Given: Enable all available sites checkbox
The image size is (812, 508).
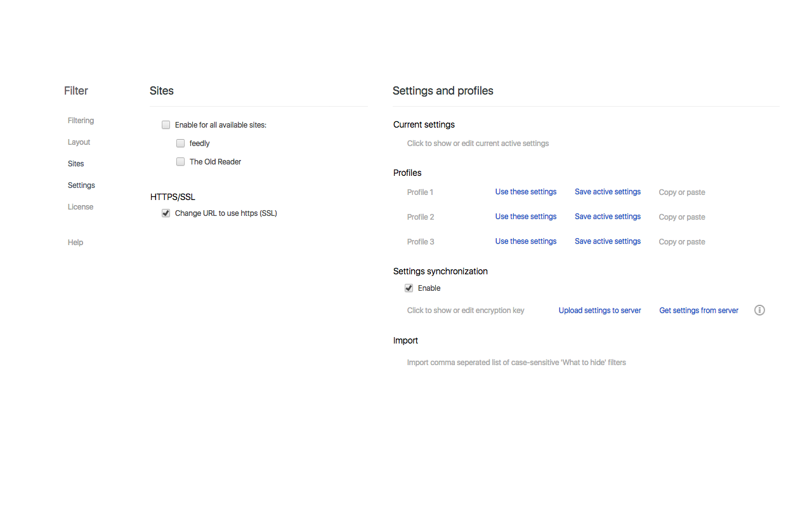Looking at the screenshot, I should (x=166, y=125).
